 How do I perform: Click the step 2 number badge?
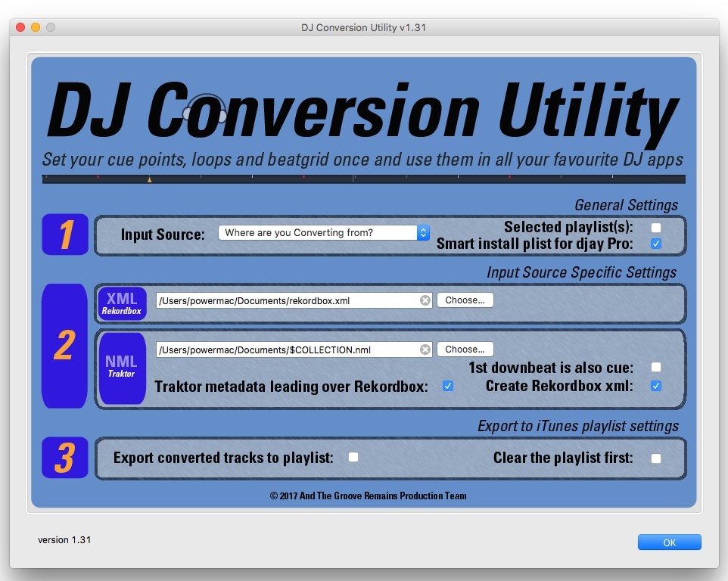64,346
